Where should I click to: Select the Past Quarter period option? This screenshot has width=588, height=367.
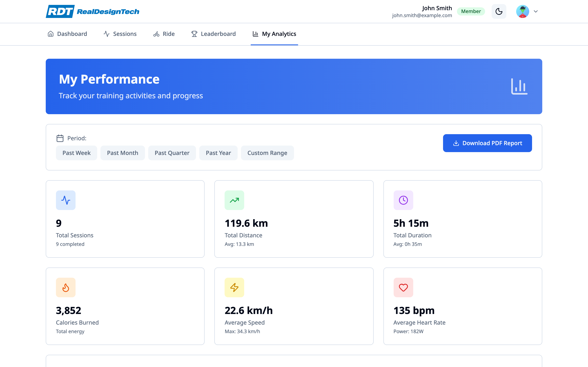(x=172, y=153)
